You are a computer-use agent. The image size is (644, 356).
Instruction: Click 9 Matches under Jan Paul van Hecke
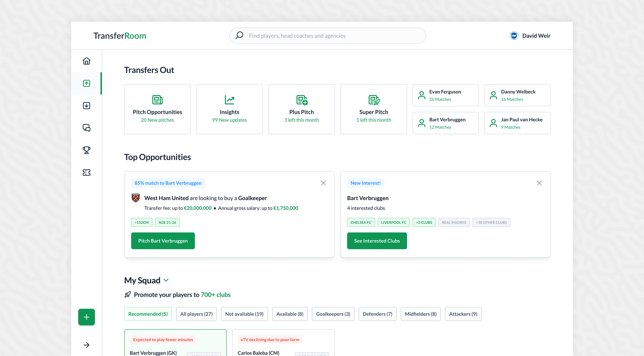coord(511,127)
